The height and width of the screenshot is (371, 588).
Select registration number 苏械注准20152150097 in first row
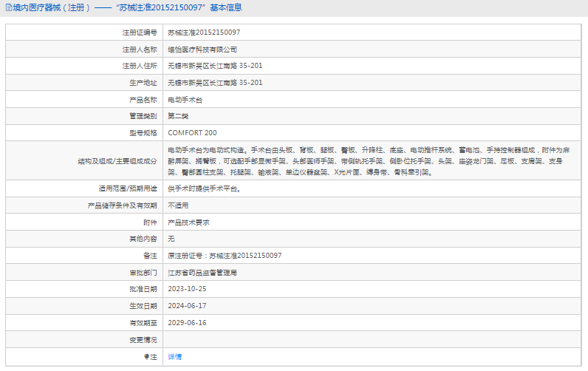(203, 33)
